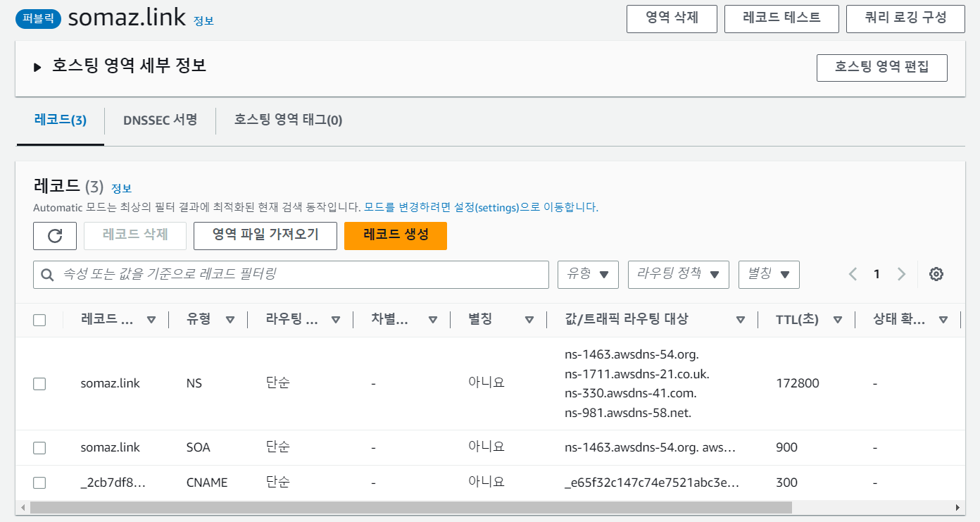Click the 퍼블릭 badge

[x=39, y=19]
